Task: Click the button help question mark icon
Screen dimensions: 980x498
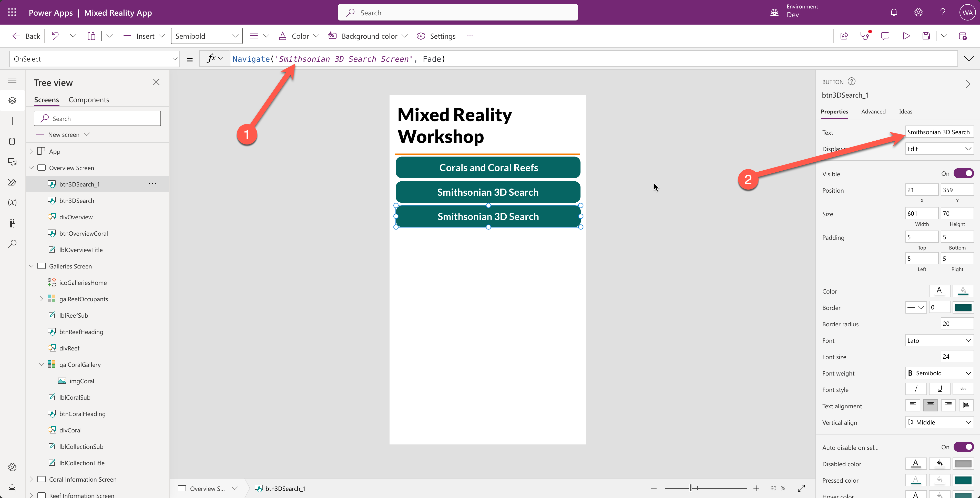Action: click(852, 81)
